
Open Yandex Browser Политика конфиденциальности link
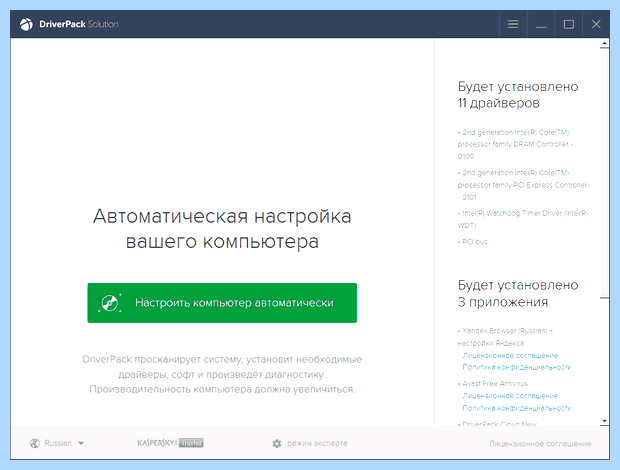[517, 367]
